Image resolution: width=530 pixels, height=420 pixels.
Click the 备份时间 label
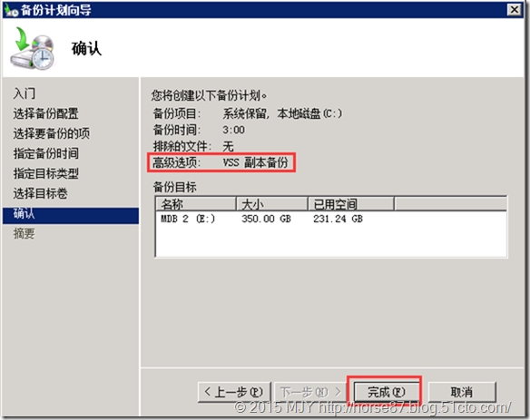177,130
